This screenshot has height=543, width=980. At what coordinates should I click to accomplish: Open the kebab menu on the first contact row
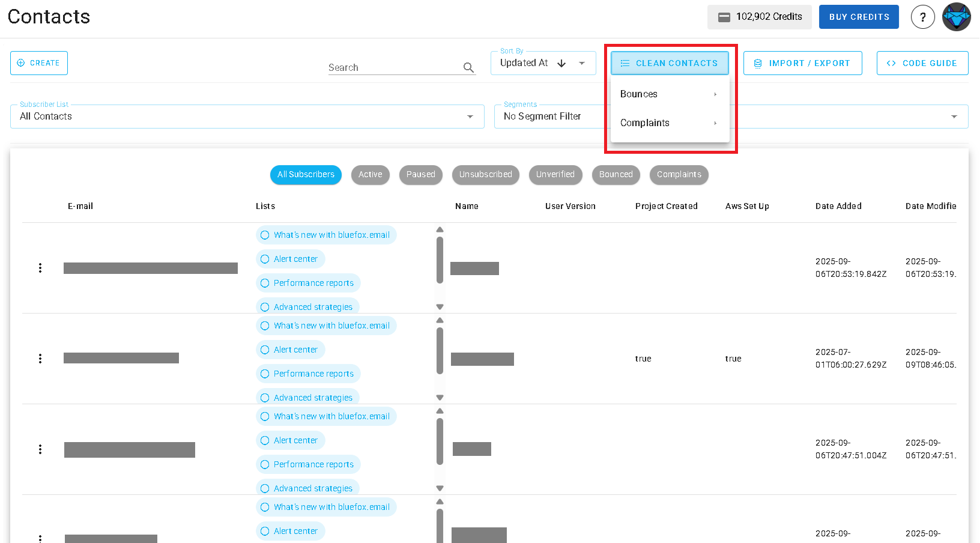coord(40,268)
